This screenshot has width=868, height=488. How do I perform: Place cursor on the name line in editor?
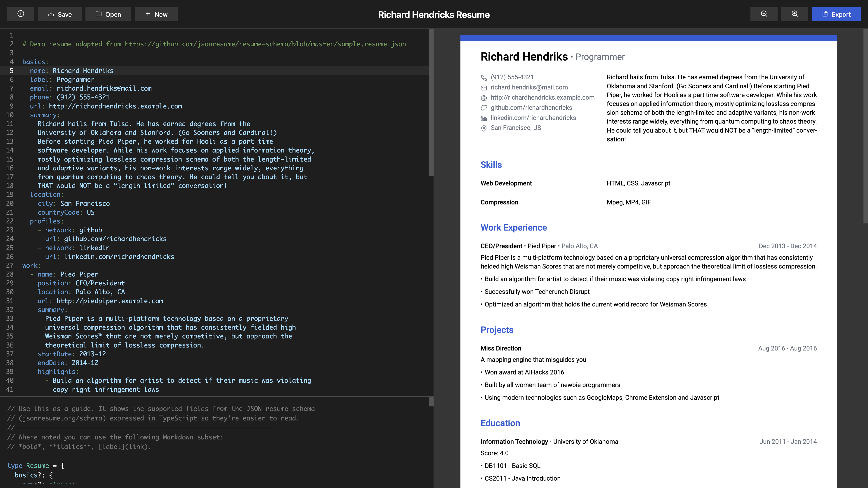pos(83,71)
